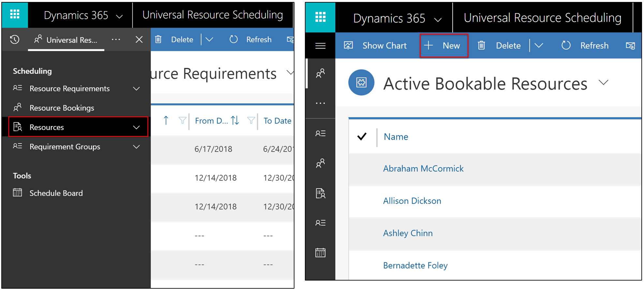The height and width of the screenshot is (290, 644).
Task: Open Resource Requirements in Scheduling menu
Action: tap(69, 88)
